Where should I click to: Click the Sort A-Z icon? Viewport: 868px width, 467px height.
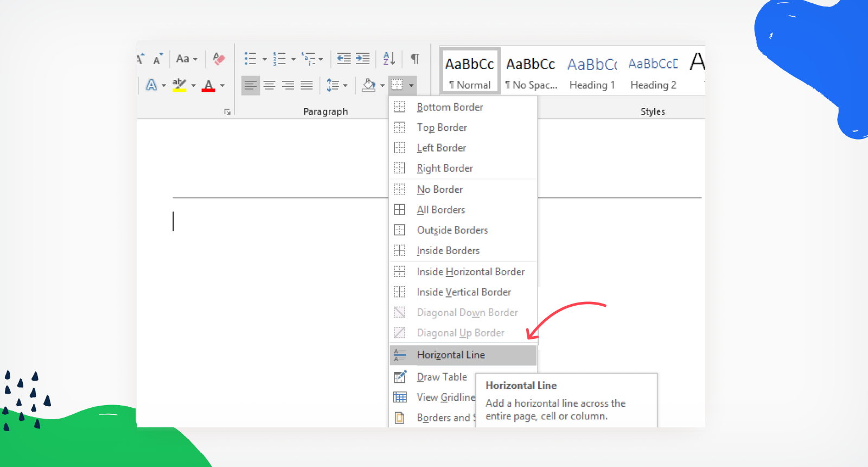tap(389, 59)
